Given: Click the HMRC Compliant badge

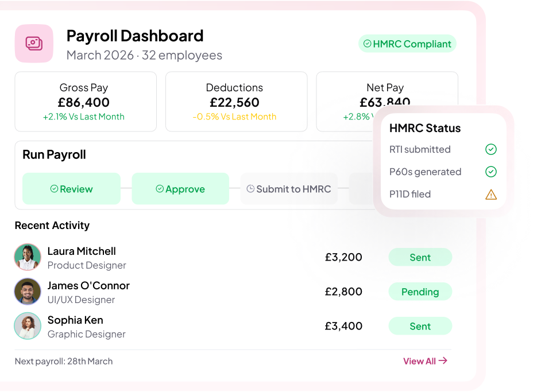Looking at the screenshot, I should pyautogui.click(x=407, y=44).
